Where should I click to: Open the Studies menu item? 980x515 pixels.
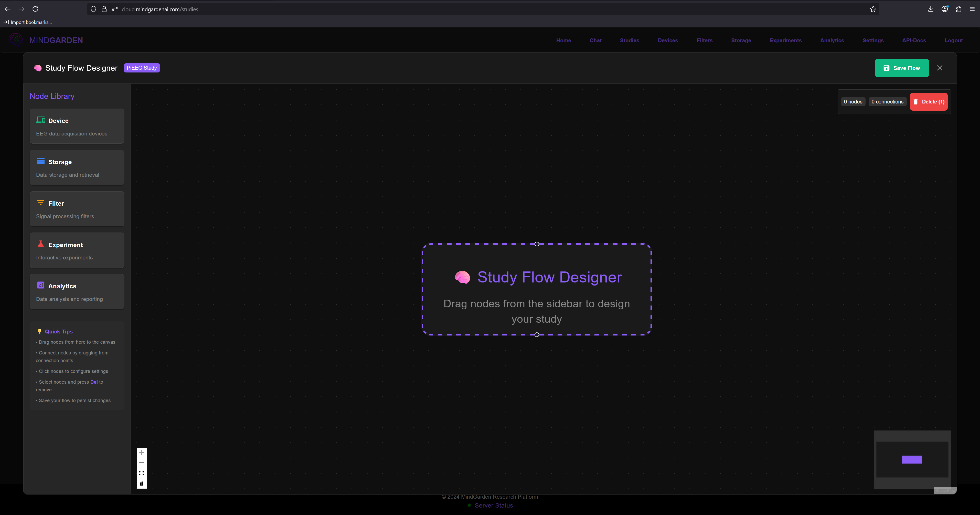pos(629,40)
